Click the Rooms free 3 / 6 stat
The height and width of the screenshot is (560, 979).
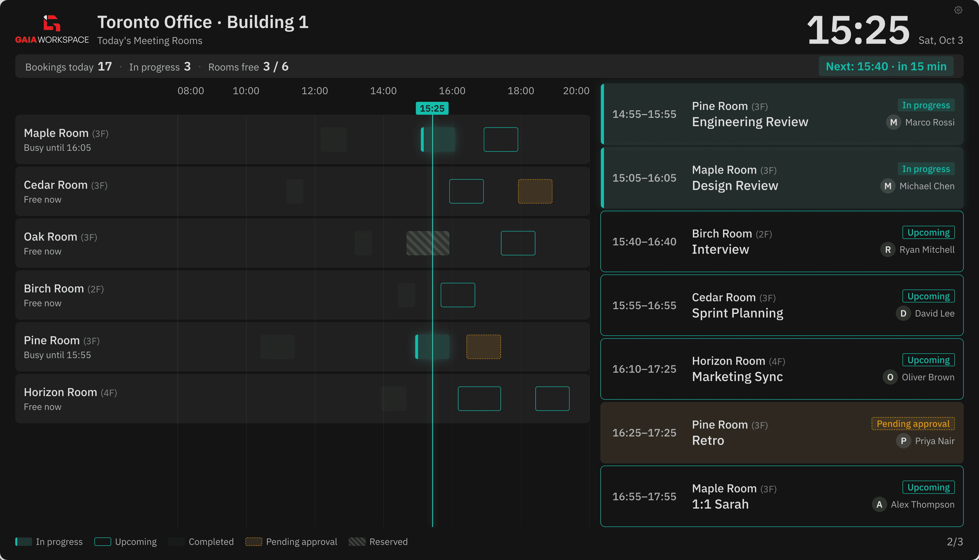point(248,66)
